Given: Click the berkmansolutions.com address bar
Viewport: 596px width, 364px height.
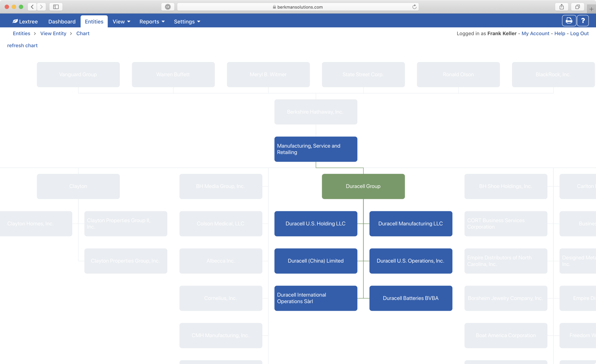Looking at the screenshot, I should (298, 7).
